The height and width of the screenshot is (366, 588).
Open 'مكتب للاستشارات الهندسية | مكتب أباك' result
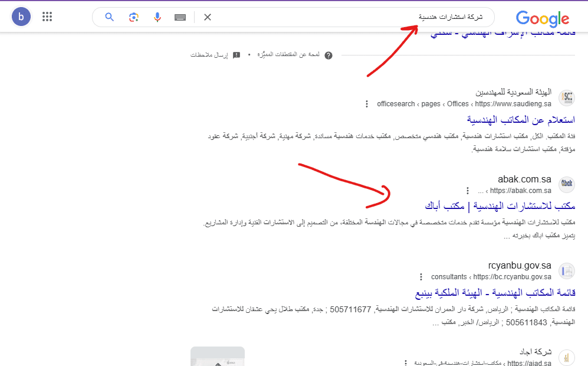coord(500,206)
